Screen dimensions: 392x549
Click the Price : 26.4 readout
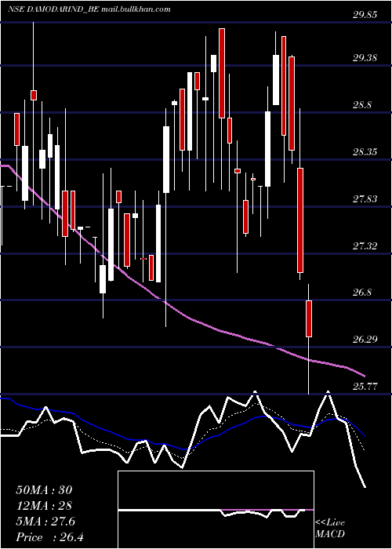(49, 537)
